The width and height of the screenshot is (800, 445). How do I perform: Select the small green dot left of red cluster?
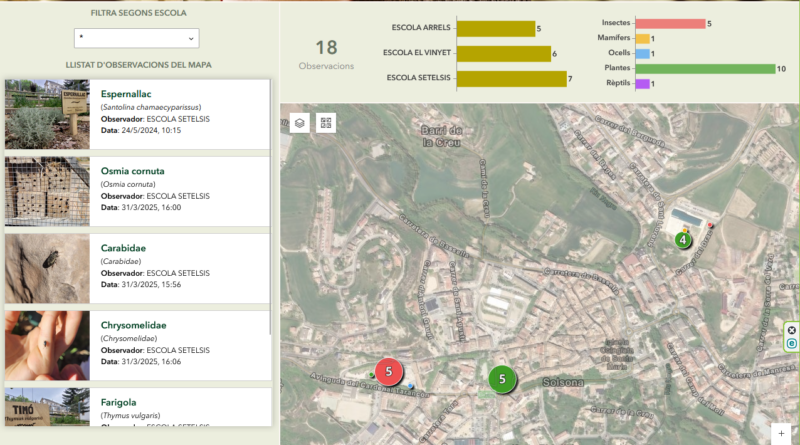tap(371, 375)
